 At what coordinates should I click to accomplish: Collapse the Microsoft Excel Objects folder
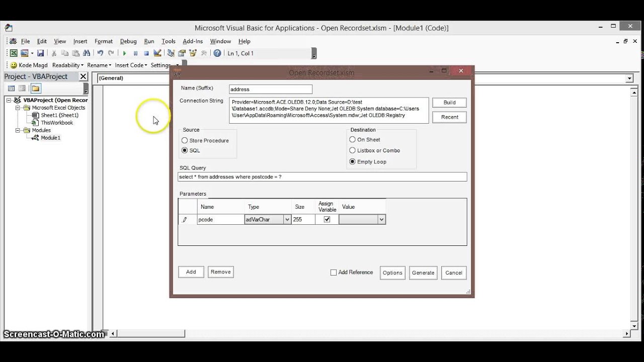[x=18, y=108]
